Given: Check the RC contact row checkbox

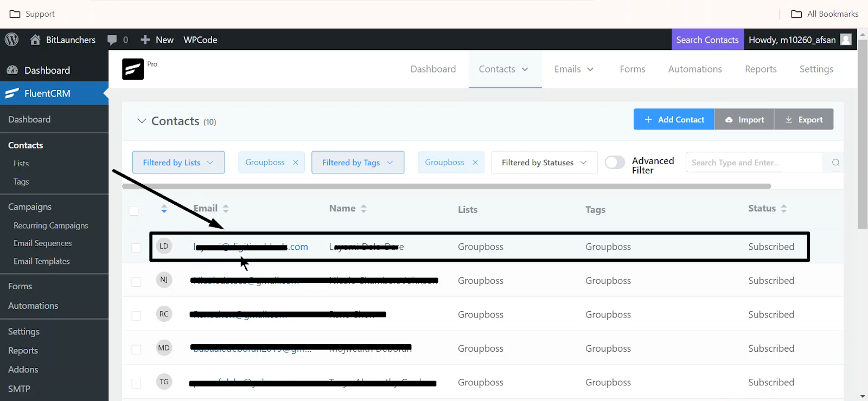Looking at the screenshot, I should (136, 315).
